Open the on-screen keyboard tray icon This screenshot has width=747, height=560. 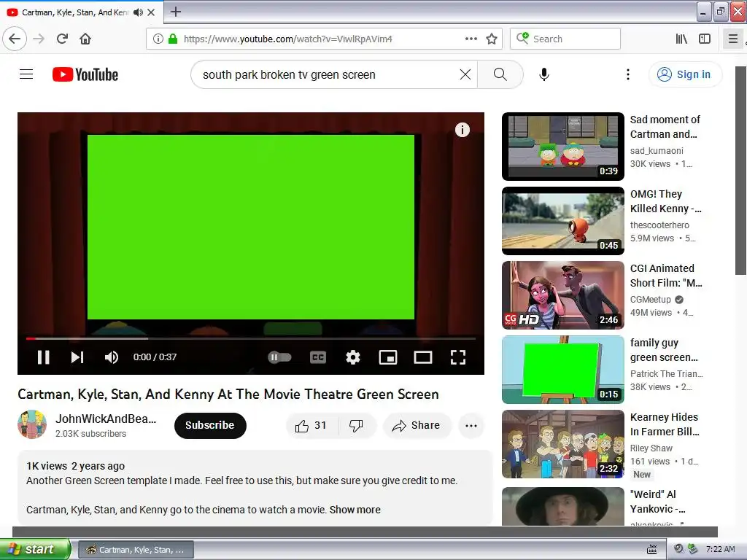651,550
